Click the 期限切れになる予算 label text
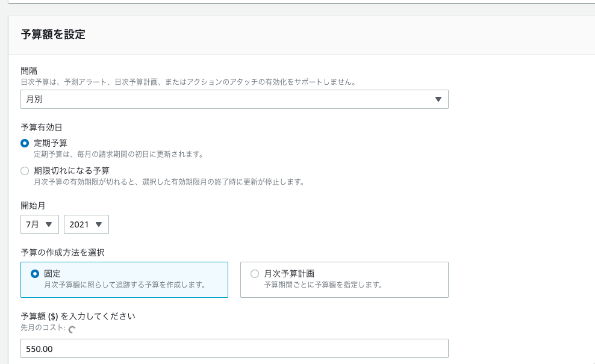 tap(71, 171)
